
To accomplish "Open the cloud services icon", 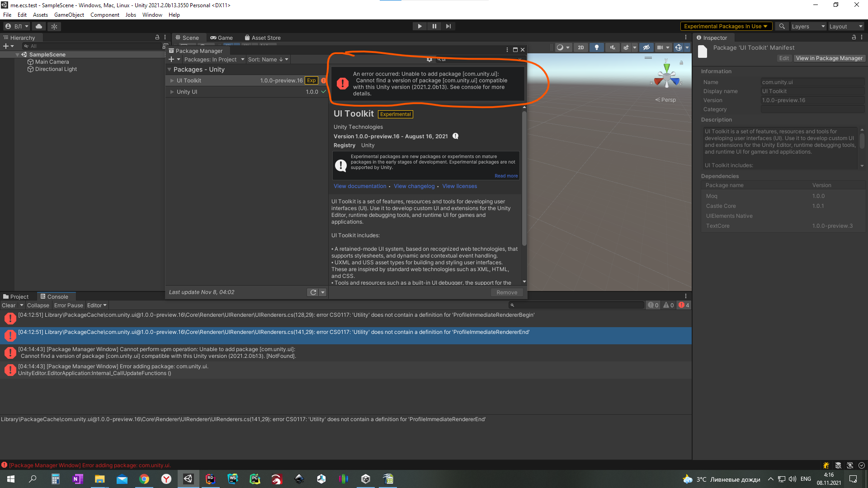I will click(x=39, y=26).
